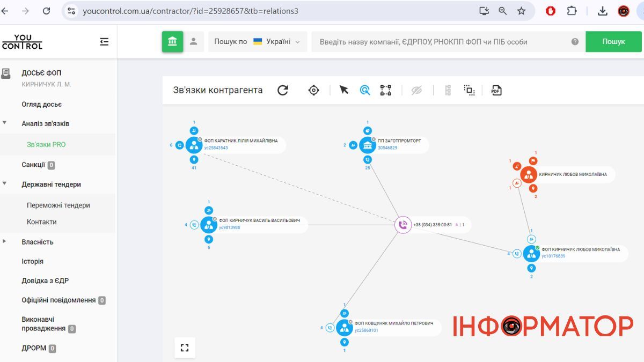Activate the area selection tool
This screenshot has height=362, width=644.
pyautogui.click(x=470, y=90)
